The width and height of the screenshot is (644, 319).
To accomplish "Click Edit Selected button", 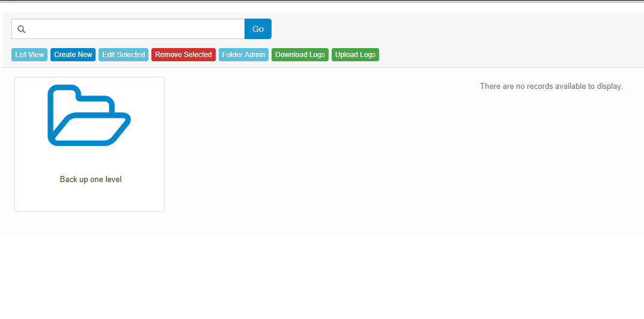I will click(123, 55).
